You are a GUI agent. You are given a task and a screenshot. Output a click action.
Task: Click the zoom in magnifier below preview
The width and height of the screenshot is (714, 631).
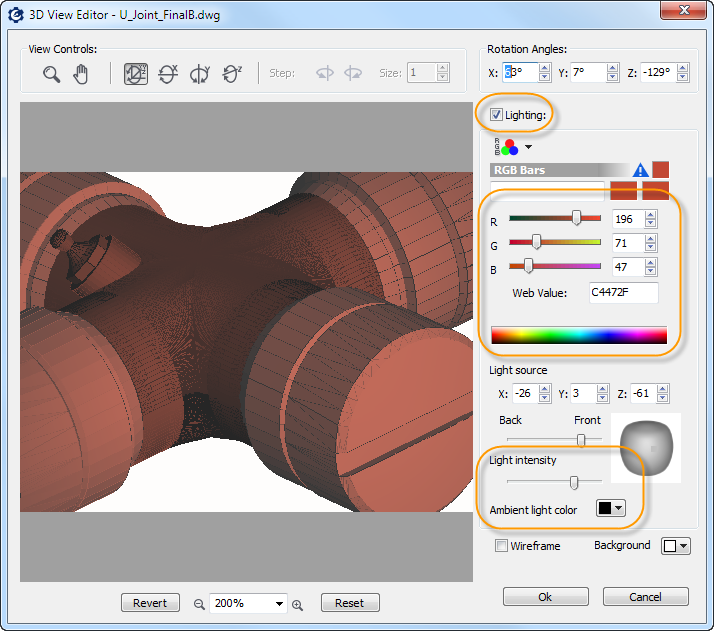point(297,604)
